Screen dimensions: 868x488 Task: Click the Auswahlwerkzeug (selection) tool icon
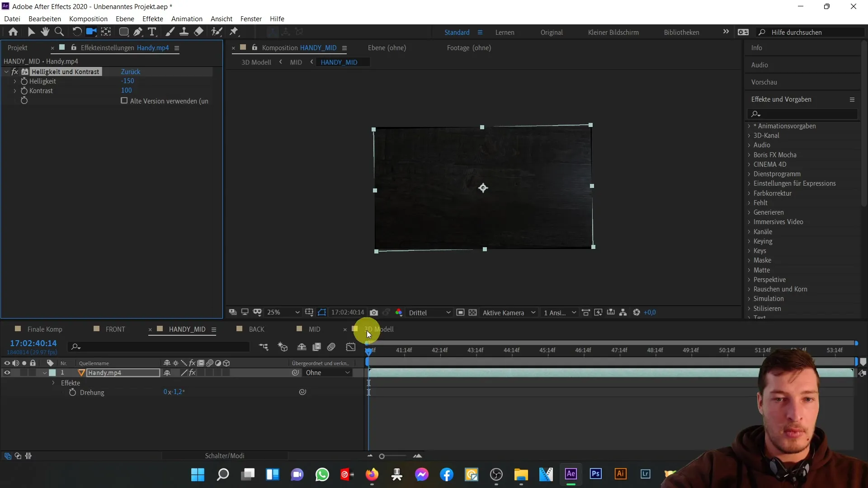32,32
